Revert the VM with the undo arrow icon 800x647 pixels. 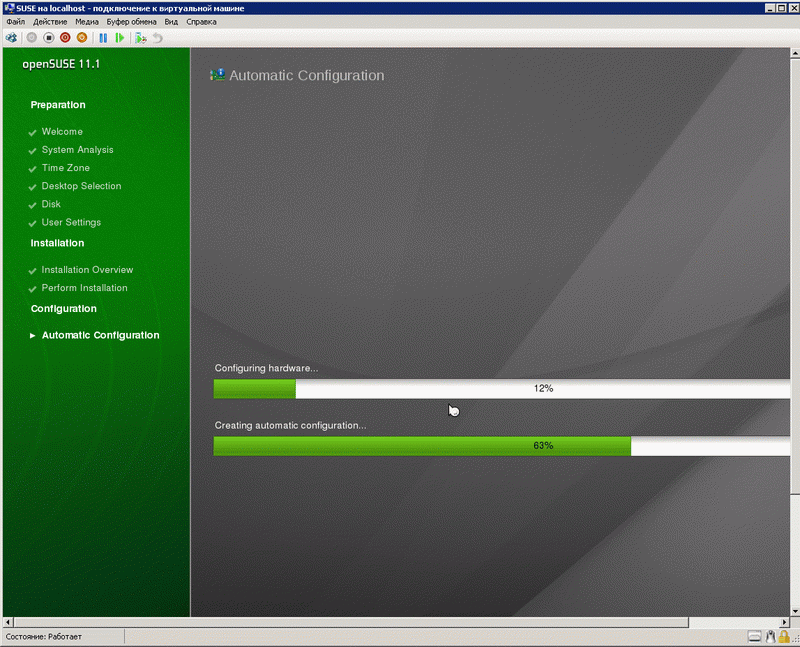pos(158,38)
